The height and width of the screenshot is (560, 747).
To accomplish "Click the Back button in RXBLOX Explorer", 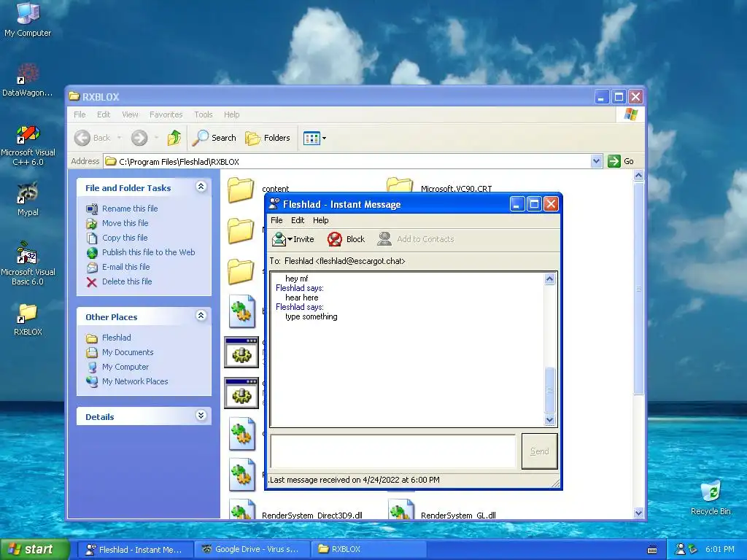I will [93, 138].
